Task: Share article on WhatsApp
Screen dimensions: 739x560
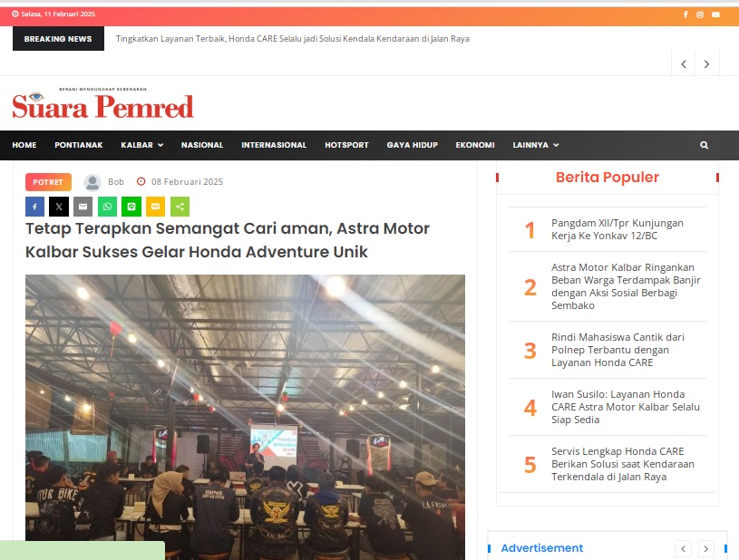Action: pos(108,207)
